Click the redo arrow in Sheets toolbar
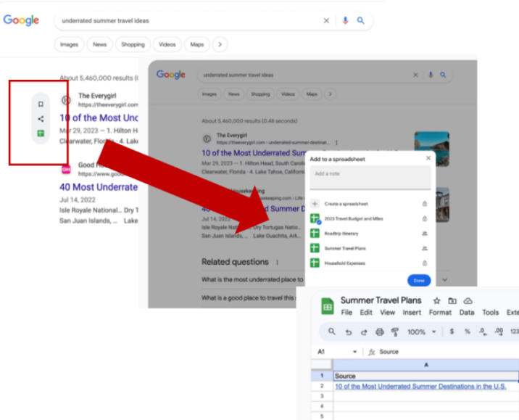Viewport: 519px width, 420px height. click(364, 332)
